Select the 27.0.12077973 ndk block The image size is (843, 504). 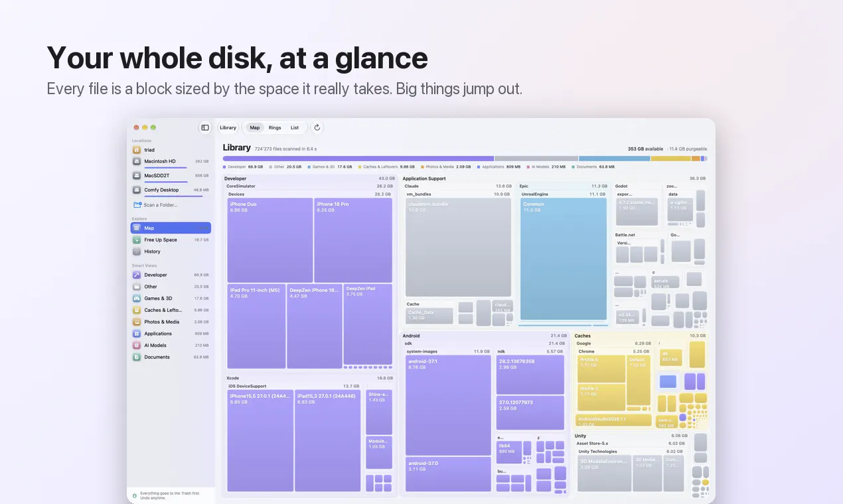pos(530,413)
